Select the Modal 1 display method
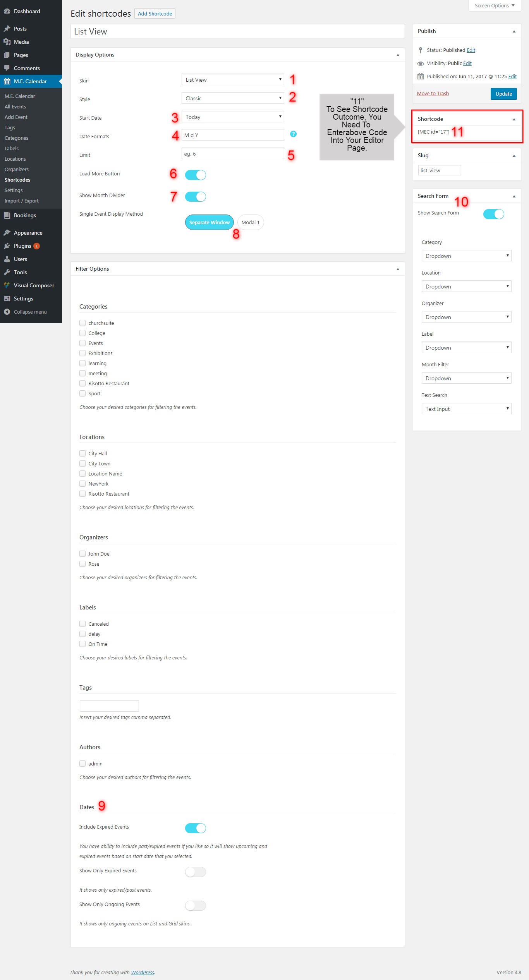Screen dimensions: 529x980 251,222
